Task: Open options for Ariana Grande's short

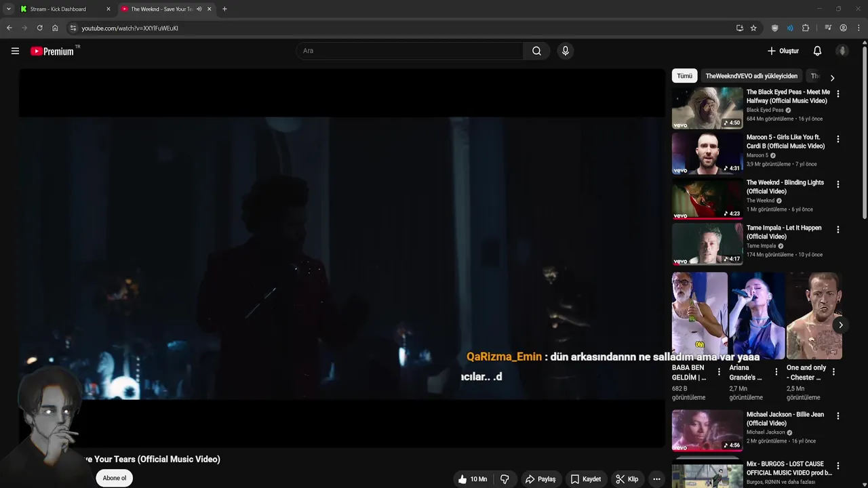Action: click(x=777, y=372)
